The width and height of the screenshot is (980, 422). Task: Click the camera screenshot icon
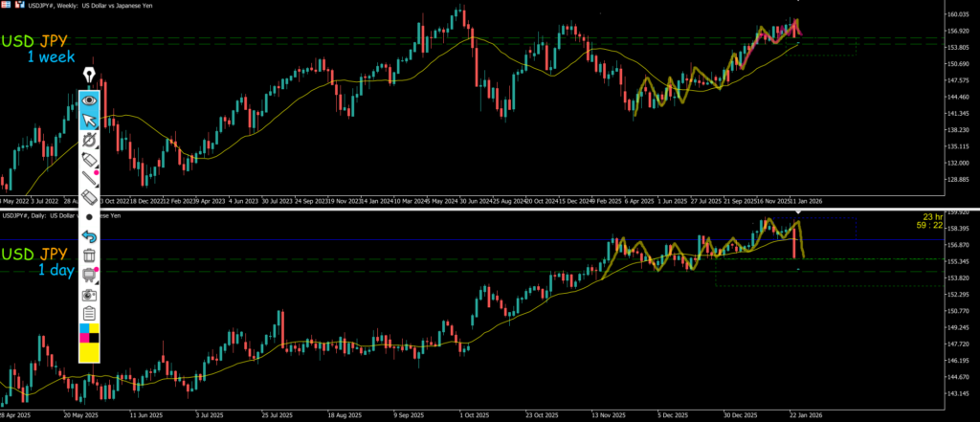(89, 295)
